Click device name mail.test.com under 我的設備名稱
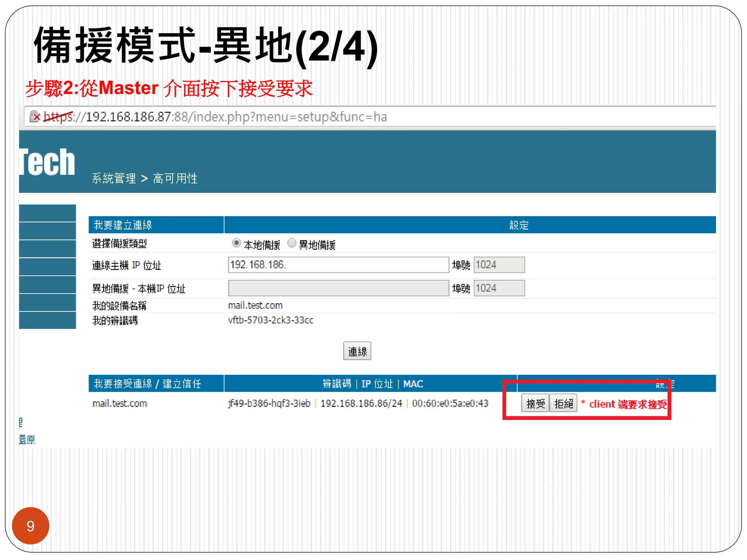 tap(255, 305)
